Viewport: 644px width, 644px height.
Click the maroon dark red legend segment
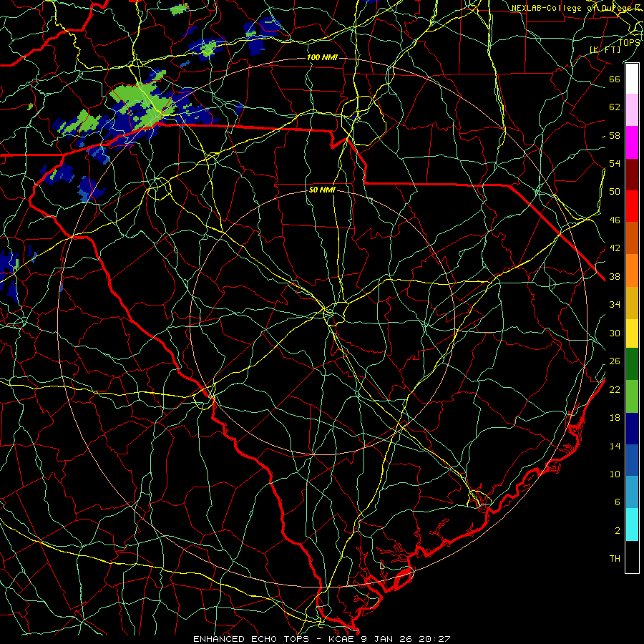[x=632, y=174]
